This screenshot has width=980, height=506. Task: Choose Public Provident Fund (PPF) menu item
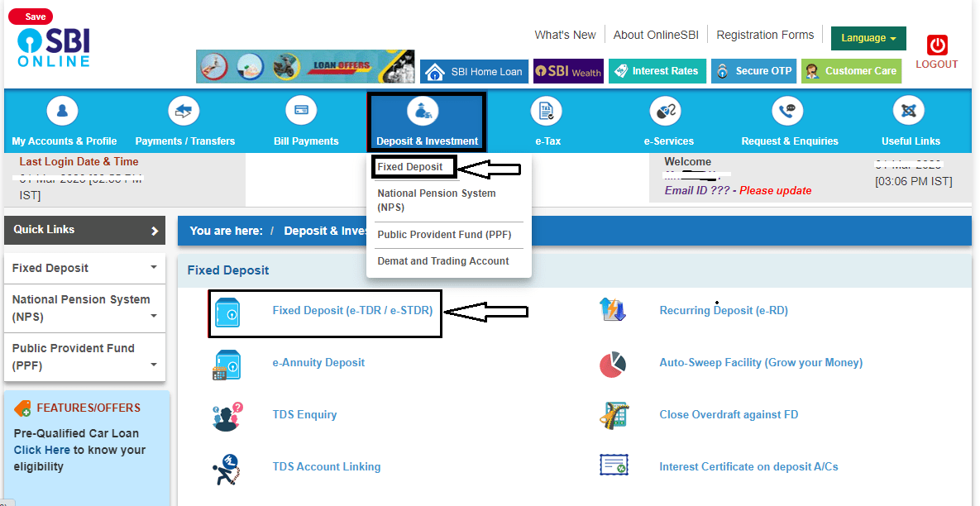(x=444, y=235)
